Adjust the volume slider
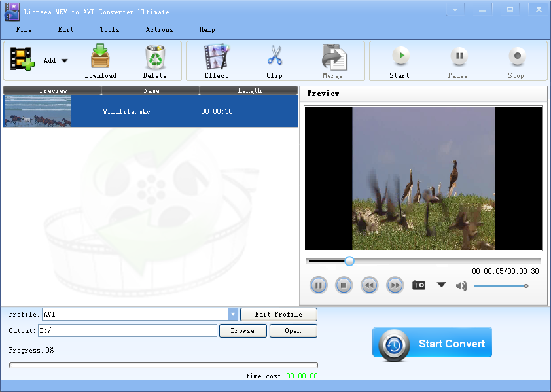 500,286
